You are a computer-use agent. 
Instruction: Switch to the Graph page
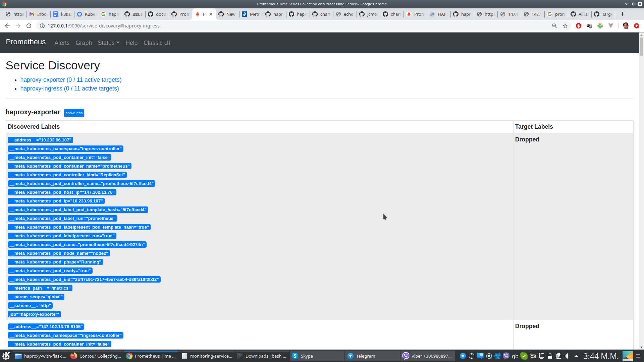pyautogui.click(x=84, y=43)
